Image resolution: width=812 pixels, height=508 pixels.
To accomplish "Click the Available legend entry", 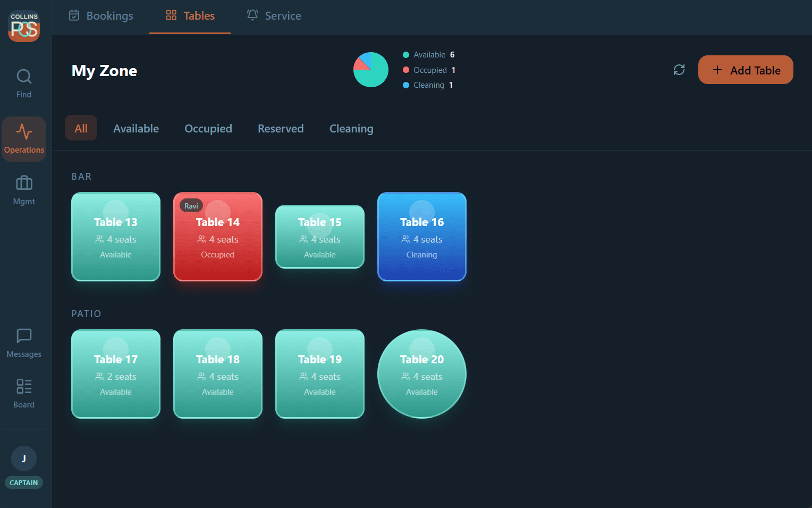I will click(429, 55).
